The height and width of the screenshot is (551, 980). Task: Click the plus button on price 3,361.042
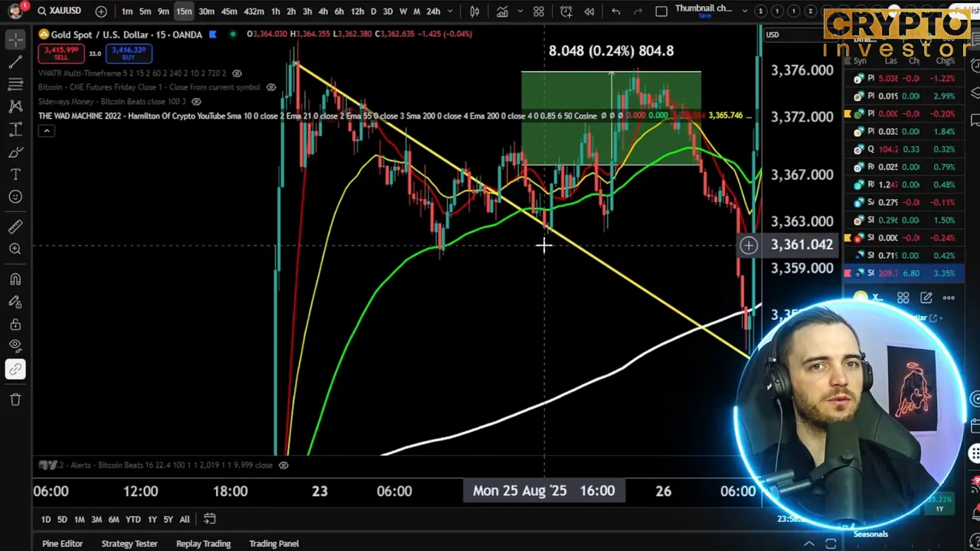(x=749, y=245)
